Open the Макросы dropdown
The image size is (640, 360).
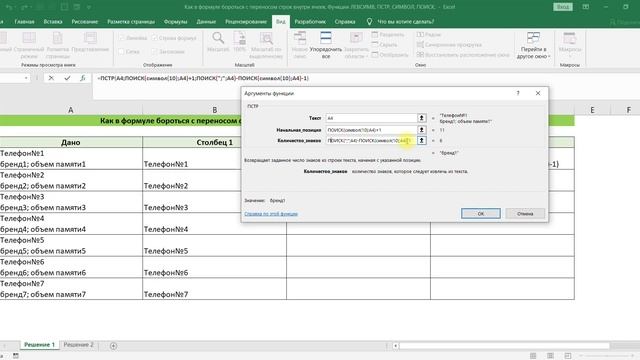point(569,45)
